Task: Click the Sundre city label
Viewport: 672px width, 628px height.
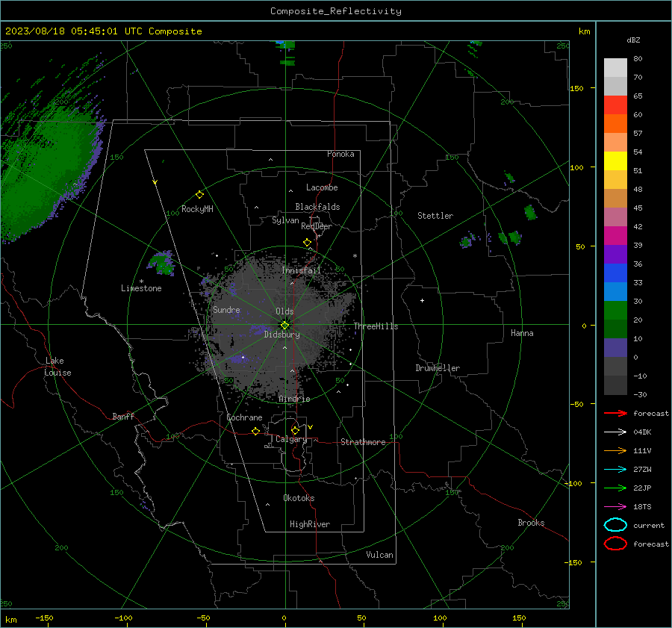Action: click(226, 310)
